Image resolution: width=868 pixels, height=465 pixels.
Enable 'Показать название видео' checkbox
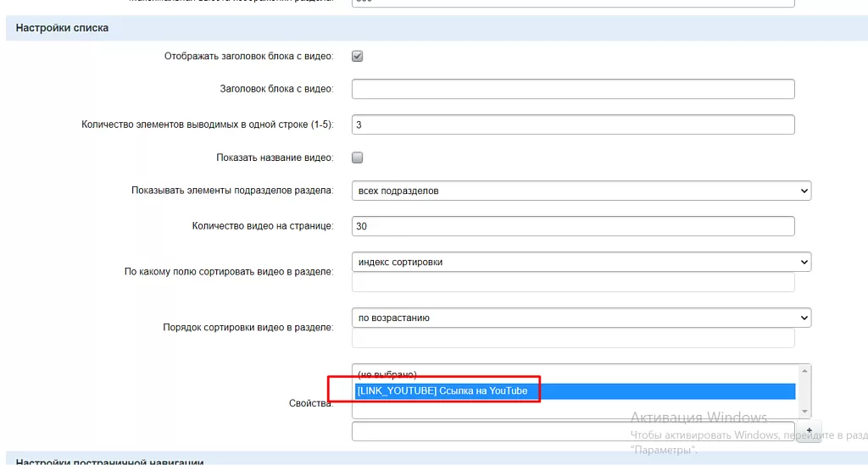[x=357, y=158]
